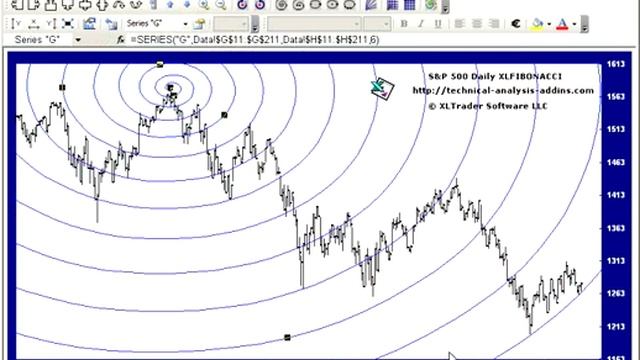Expand the formatting toolbar options chevron

(584, 24)
